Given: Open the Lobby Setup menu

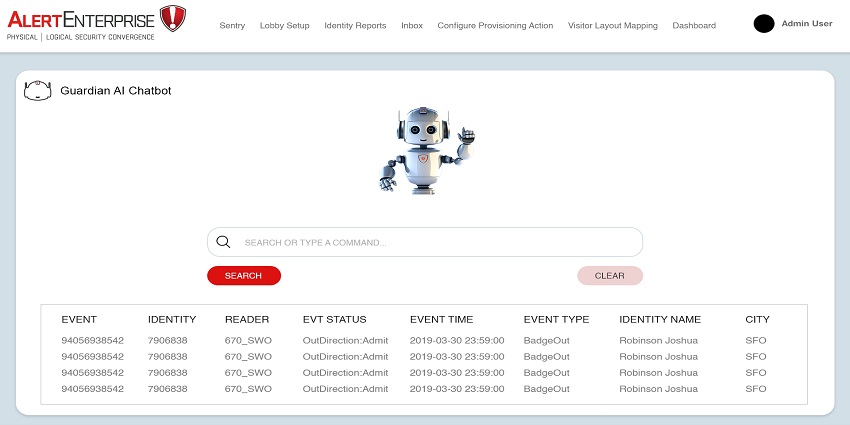Looking at the screenshot, I should point(284,26).
